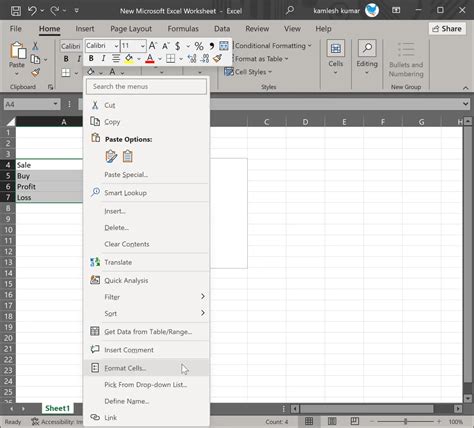This screenshot has width=474, height=428.
Task: Click the Increase Font Size icon
Action: (x=153, y=46)
